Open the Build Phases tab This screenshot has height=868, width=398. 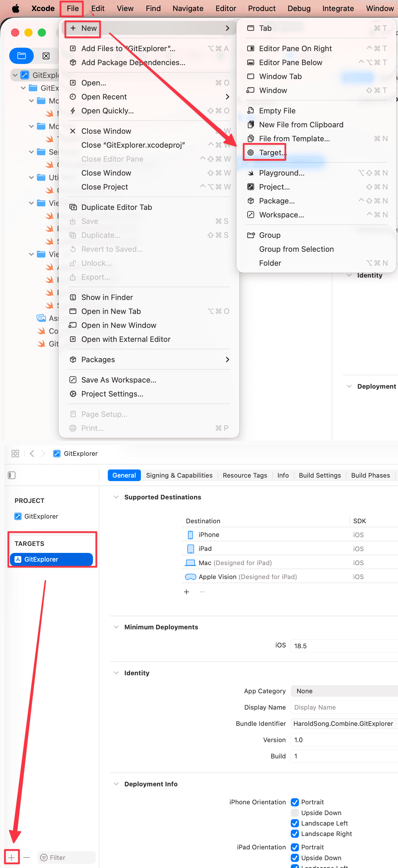370,475
